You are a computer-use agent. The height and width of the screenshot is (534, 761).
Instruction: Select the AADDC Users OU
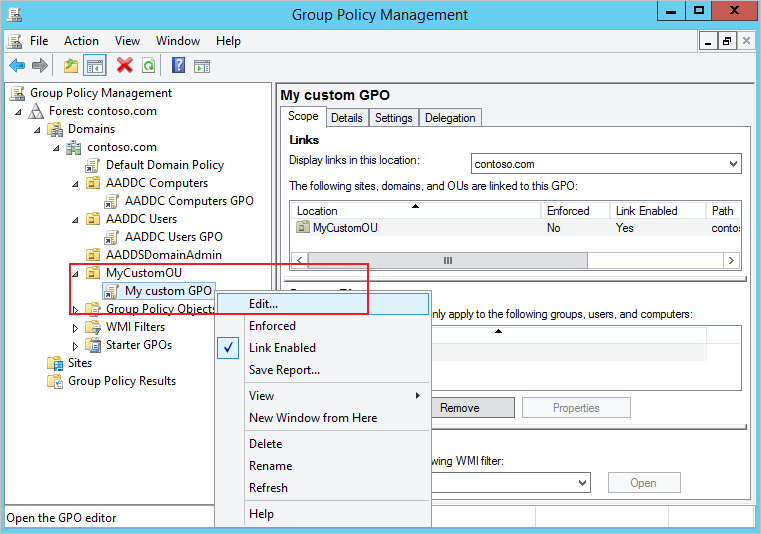141,219
